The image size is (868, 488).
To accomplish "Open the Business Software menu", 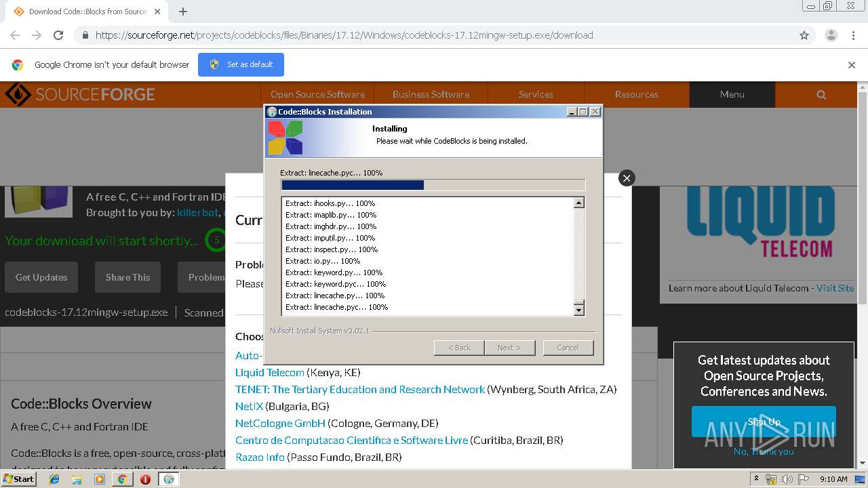I will [431, 94].
